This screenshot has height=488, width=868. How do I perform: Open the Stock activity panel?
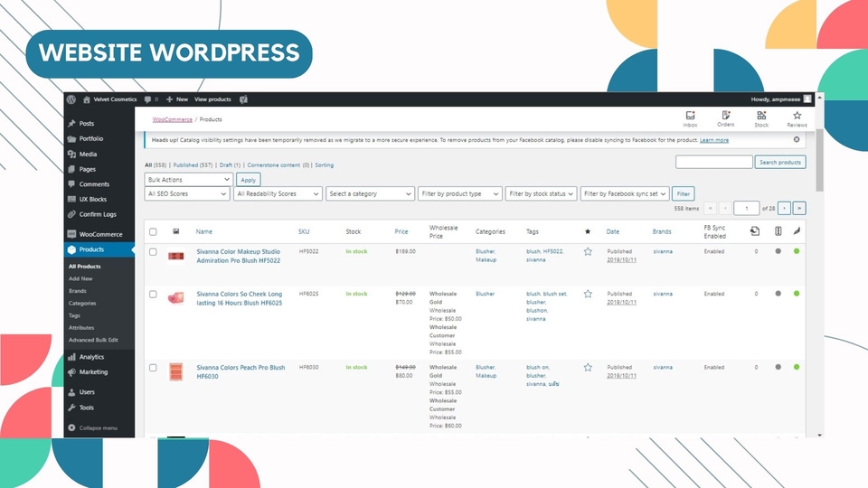761,119
